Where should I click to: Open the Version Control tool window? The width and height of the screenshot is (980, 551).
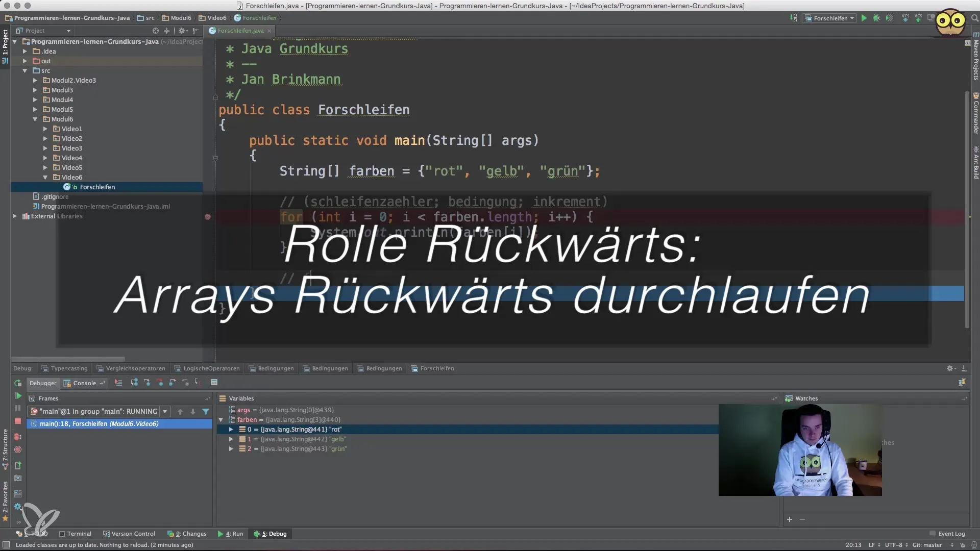point(129,534)
